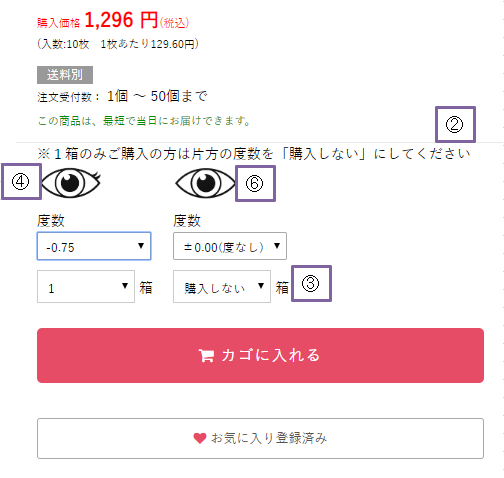Click the circled number 4 marker
The width and height of the screenshot is (504, 478).
21,182
